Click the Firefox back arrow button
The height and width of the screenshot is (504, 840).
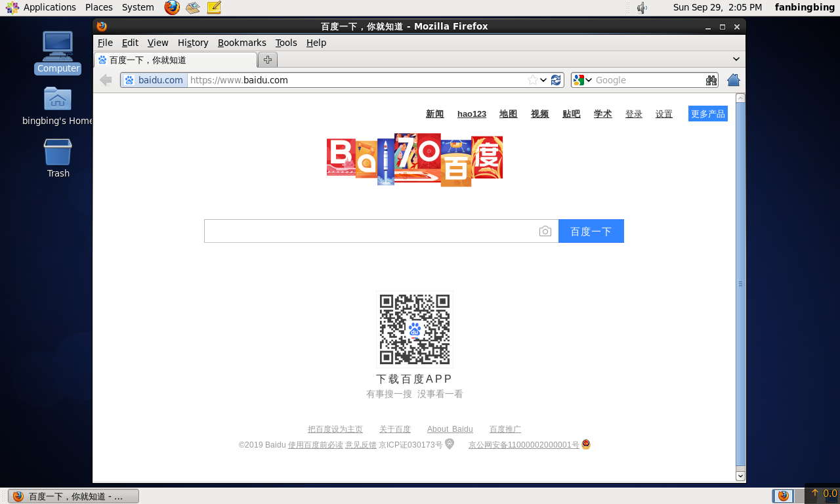click(x=106, y=80)
